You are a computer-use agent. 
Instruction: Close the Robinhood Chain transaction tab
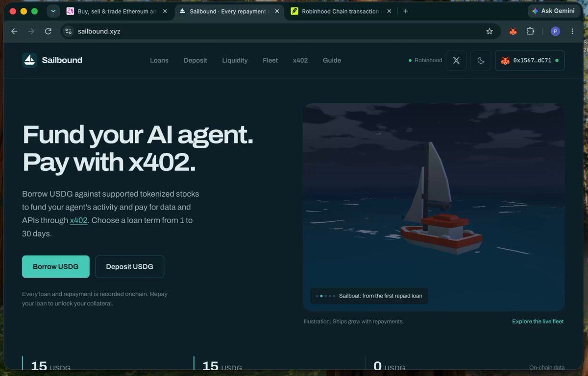[389, 11]
